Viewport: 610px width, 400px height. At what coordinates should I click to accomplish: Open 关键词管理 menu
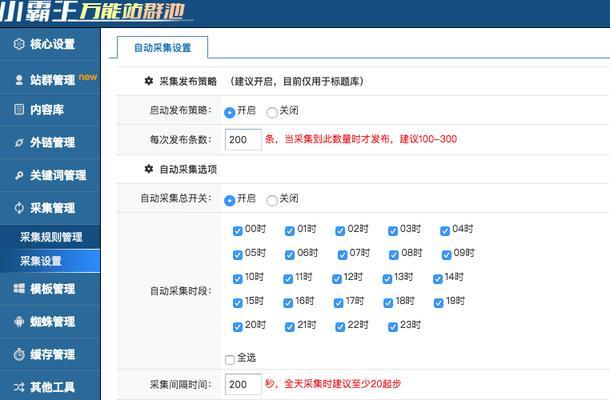tap(50, 175)
